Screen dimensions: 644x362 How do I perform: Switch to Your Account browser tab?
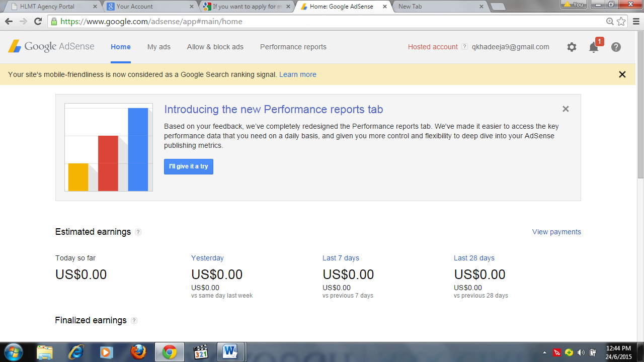149,7
